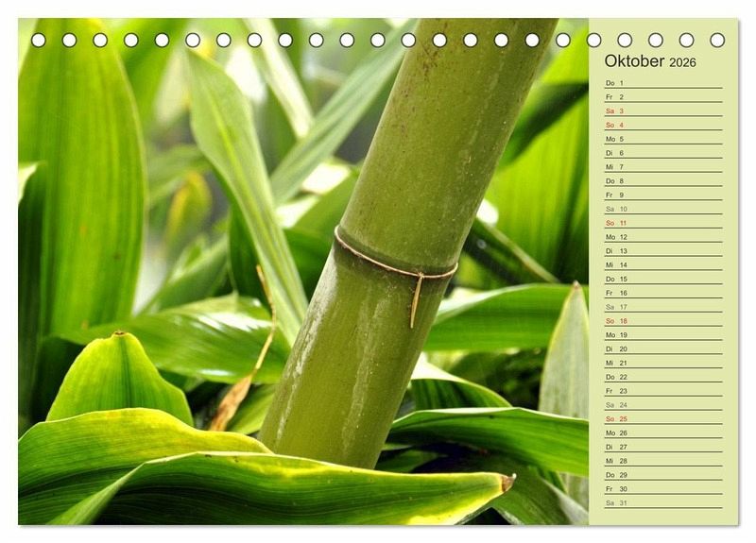This screenshot has height=543, width=756.
Task: Click the string knot on bamboo stalk
Action: (417, 278)
